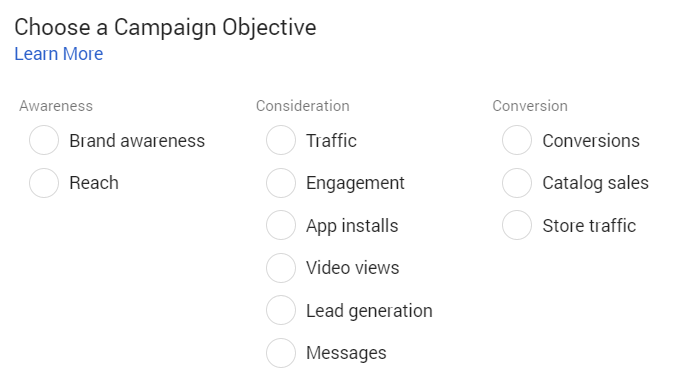Click the "Lead generation" label text
Viewport: 695px width, 386px height.
[x=369, y=311]
